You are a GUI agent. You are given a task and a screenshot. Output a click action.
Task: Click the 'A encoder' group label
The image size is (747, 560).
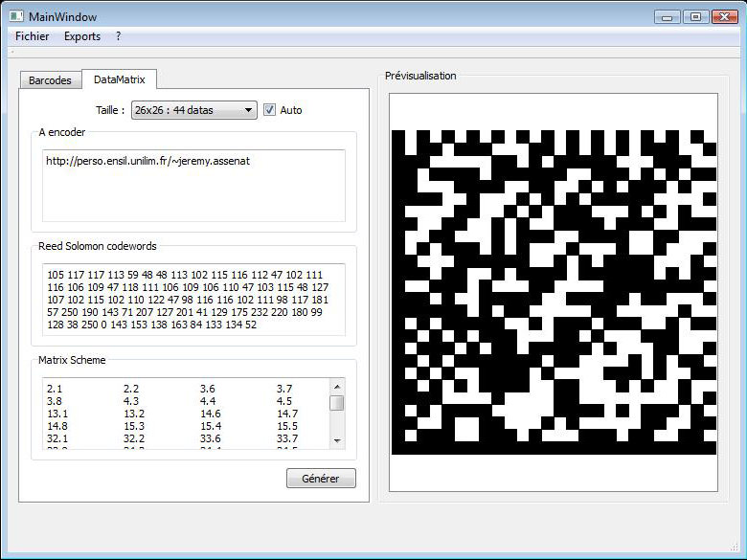pos(62,132)
